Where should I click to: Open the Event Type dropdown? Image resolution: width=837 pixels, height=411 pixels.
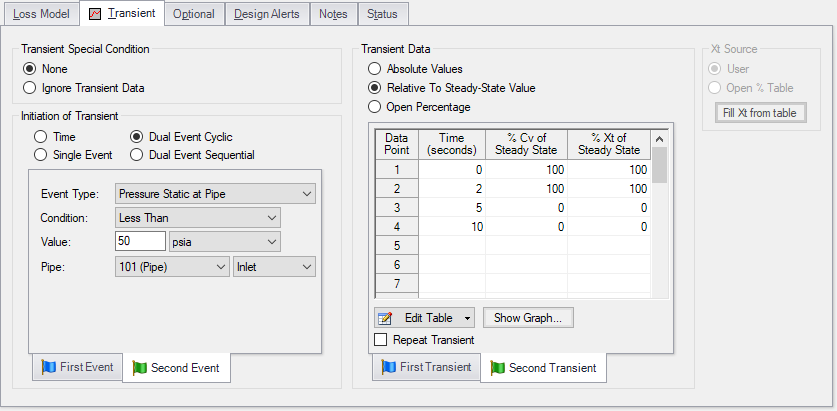[215, 194]
